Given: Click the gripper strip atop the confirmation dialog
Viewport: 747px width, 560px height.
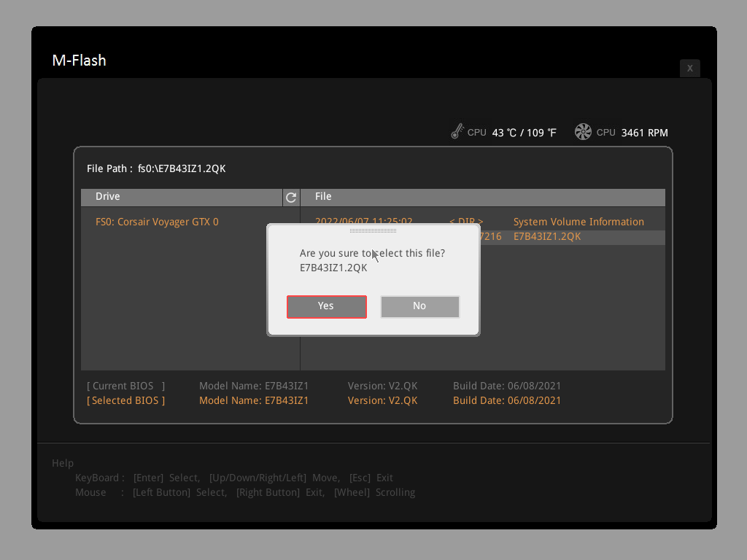Looking at the screenshot, I should 373,230.
